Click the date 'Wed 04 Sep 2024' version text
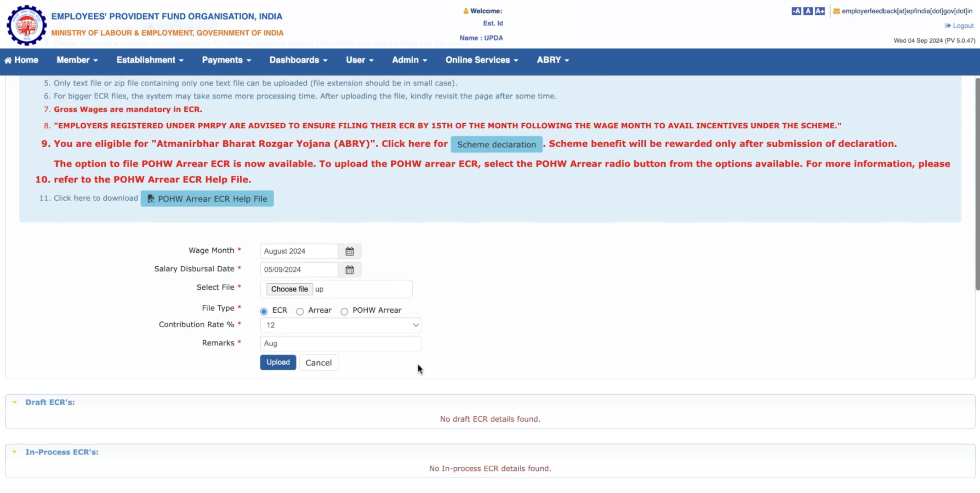The width and height of the screenshot is (980, 493). coord(934,41)
